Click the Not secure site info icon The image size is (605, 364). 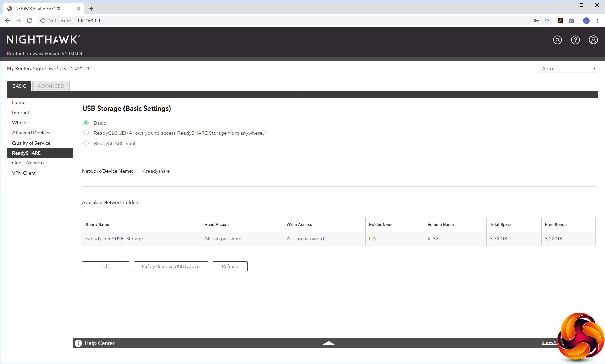43,21
